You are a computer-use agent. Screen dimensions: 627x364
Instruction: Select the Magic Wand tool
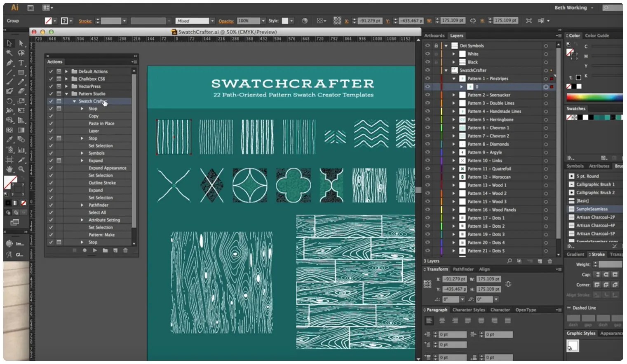(x=9, y=53)
